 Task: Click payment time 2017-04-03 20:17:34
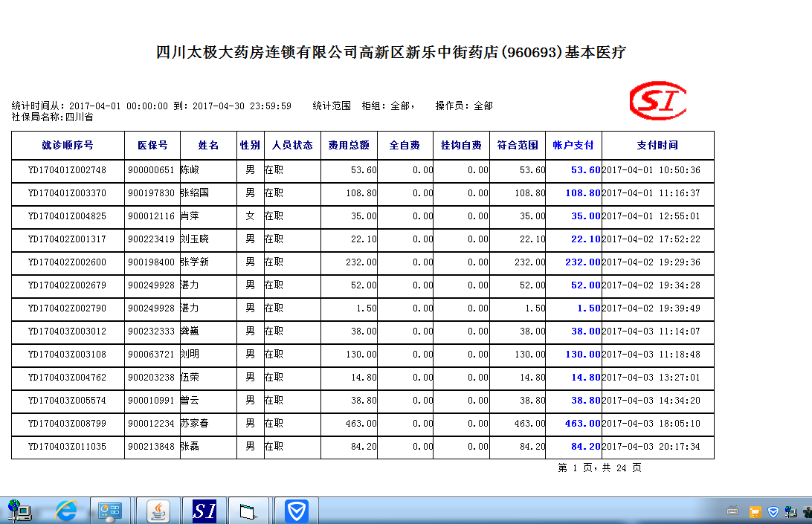click(x=651, y=447)
